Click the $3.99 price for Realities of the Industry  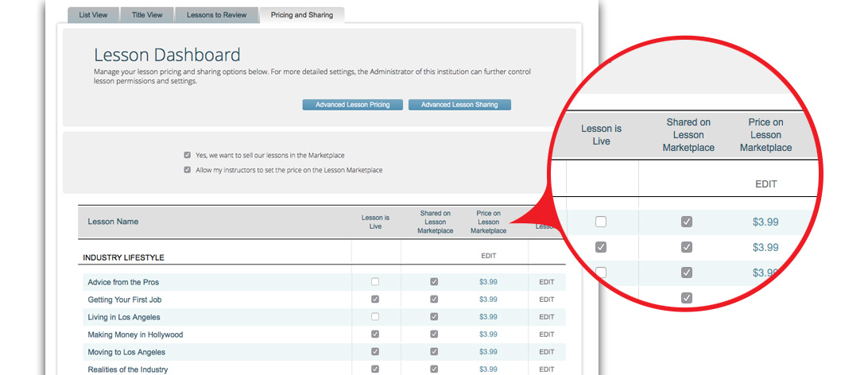[x=488, y=369]
